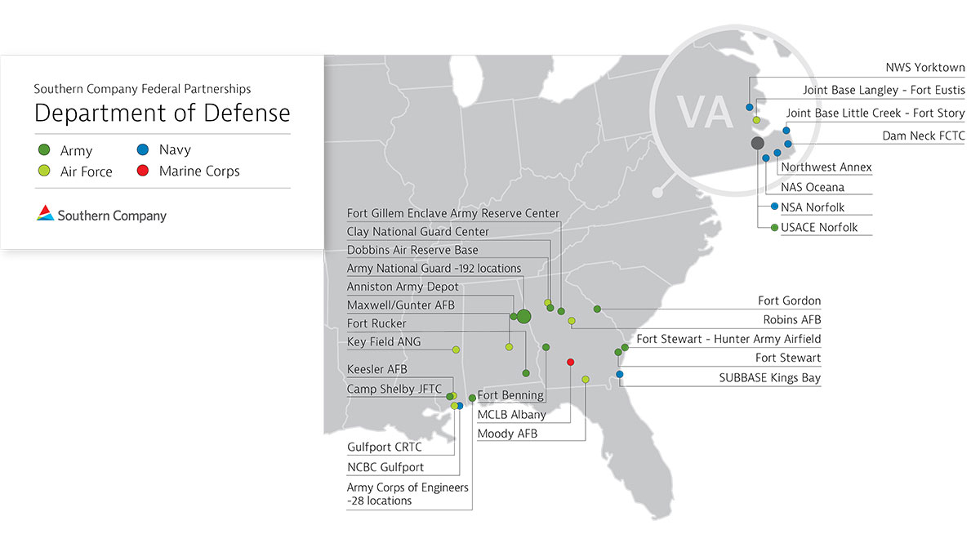Image resolution: width=980 pixels, height=552 pixels.
Task: Click the red MCLB Albany map marker
Action: click(571, 362)
